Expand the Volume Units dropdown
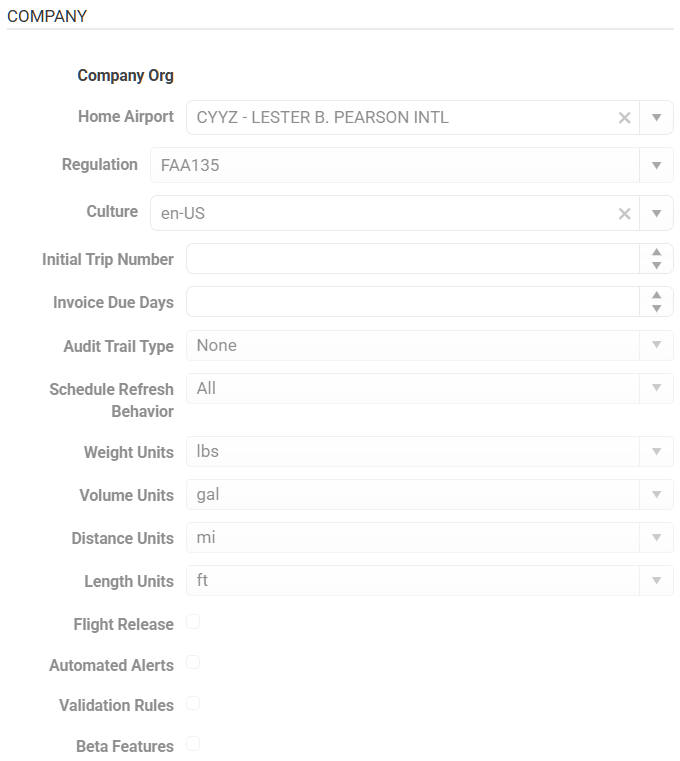Image resolution: width=680 pixels, height=761 pixels. point(656,494)
